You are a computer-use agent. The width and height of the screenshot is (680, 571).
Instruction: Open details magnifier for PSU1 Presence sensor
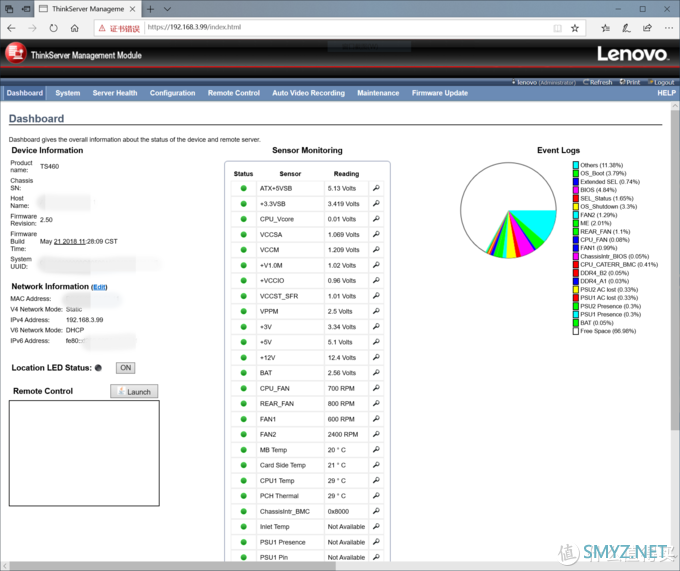[x=376, y=542]
